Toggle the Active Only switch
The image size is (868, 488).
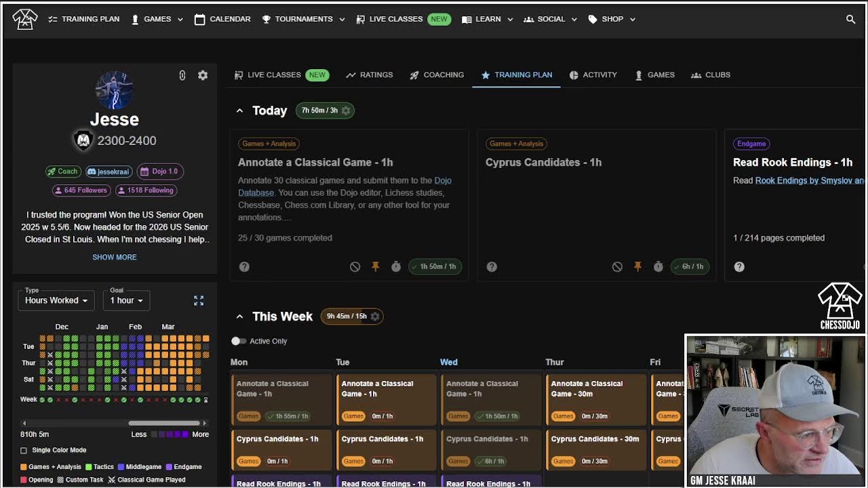(x=239, y=341)
